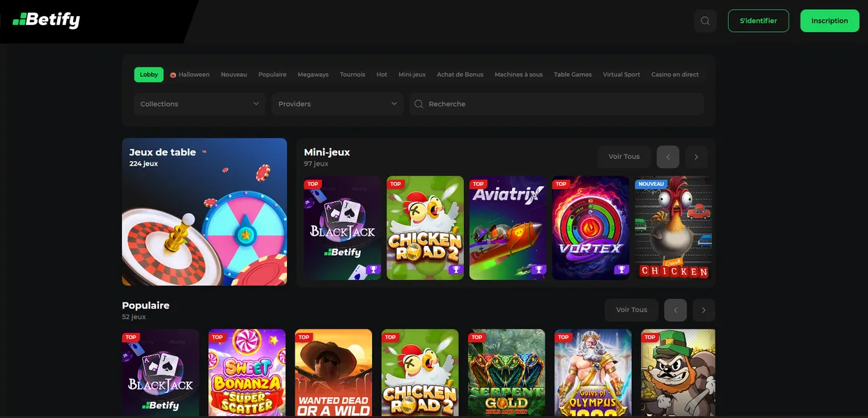Click the search magnifier icon in header
The height and width of the screenshot is (418, 868).
coord(705,21)
